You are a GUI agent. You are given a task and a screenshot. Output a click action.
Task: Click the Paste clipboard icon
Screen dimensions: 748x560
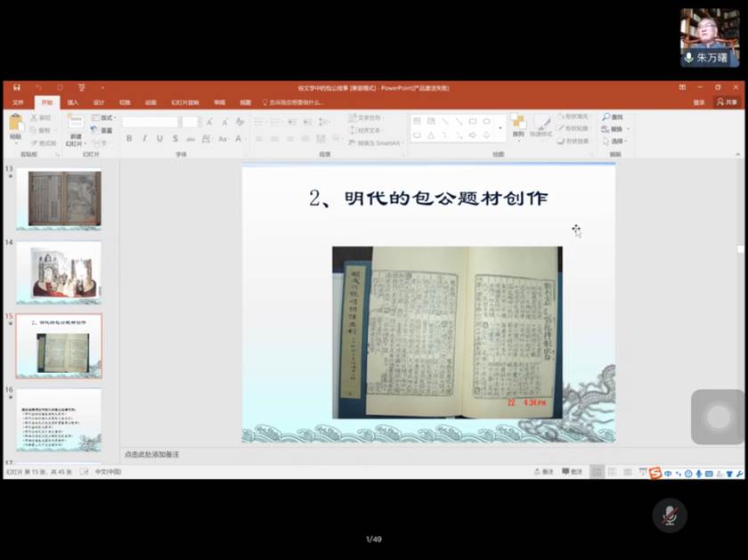(x=16, y=124)
